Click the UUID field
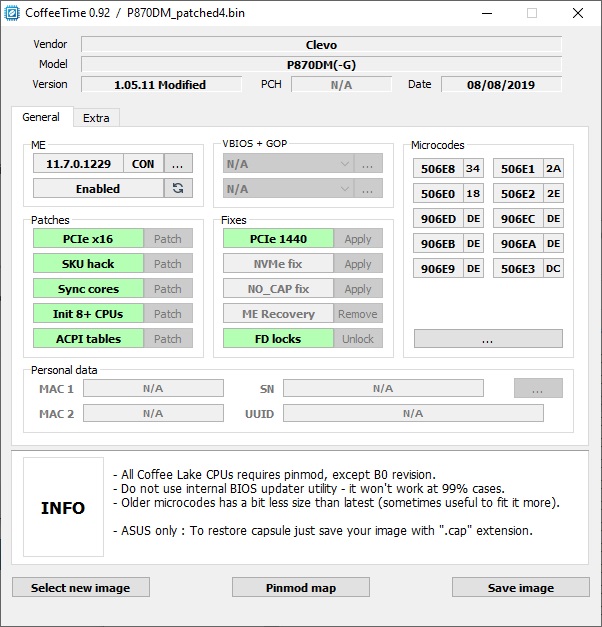The image size is (602, 627). (413, 413)
